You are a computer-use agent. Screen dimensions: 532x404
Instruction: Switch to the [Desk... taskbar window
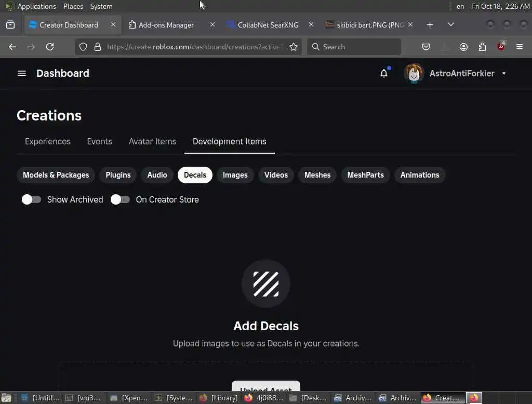click(x=309, y=398)
